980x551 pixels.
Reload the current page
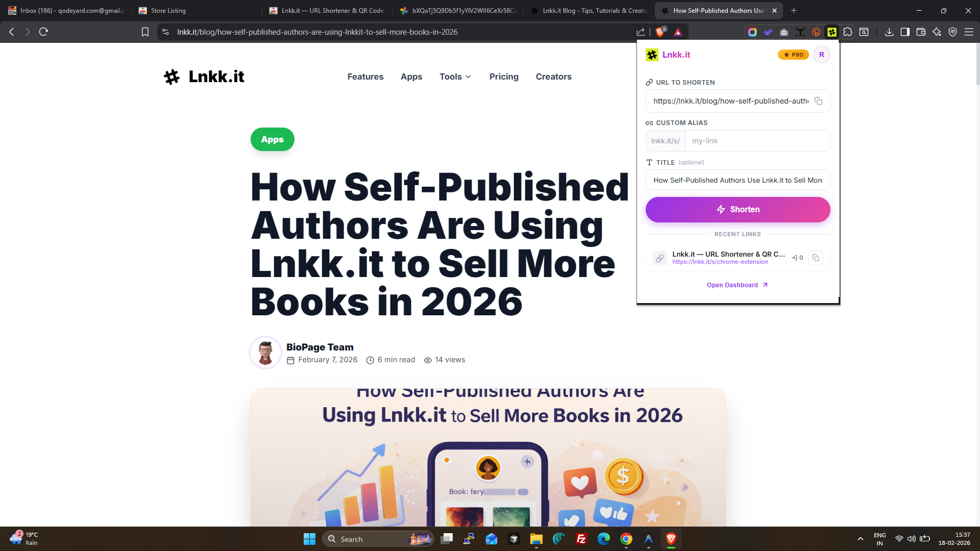pos(44,32)
